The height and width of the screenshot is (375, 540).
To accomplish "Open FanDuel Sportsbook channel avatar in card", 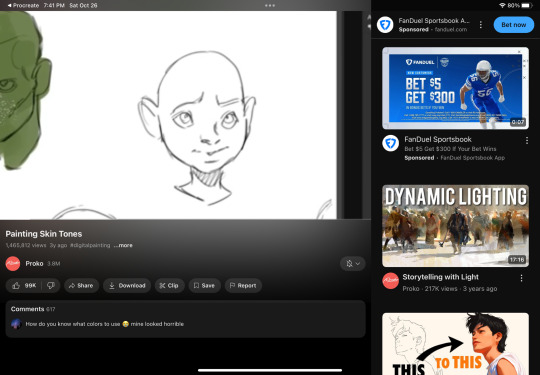I will [x=391, y=143].
